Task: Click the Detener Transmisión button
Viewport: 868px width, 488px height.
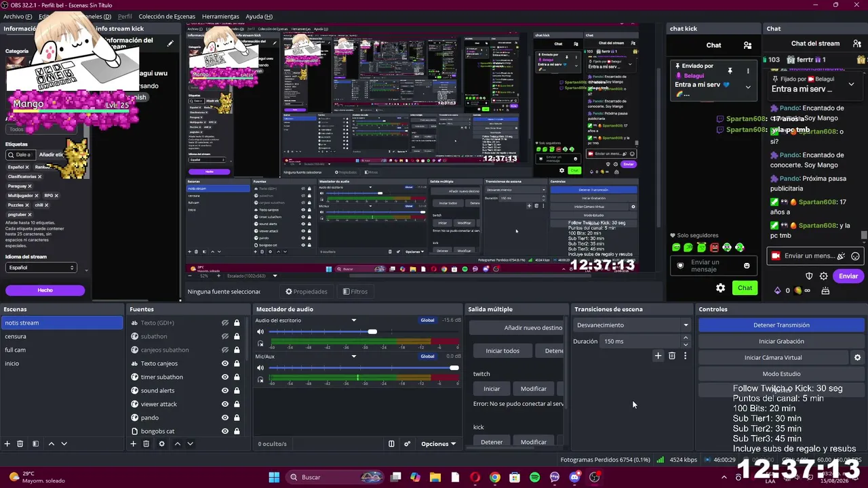Action: pyautogui.click(x=781, y=325)
